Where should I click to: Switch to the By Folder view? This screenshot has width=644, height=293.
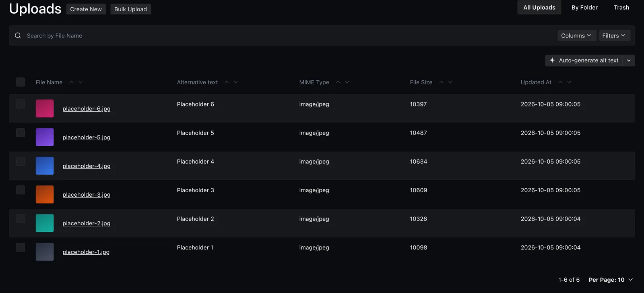(x=584, y=7)
